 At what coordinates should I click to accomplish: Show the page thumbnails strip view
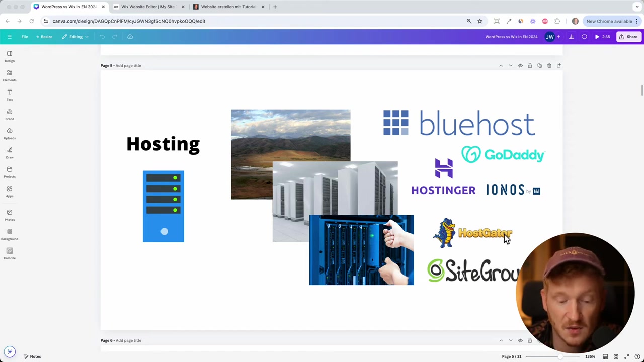[x=605, y=357]
